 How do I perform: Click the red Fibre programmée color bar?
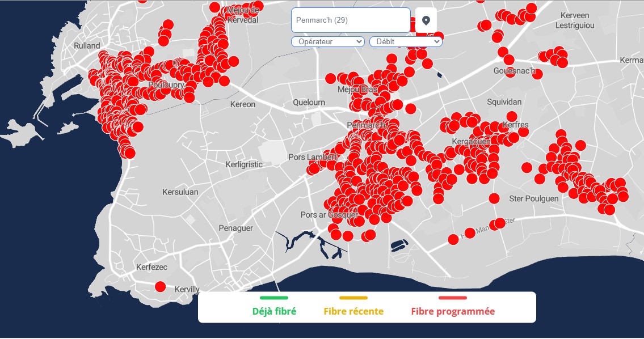pos(453,298)
